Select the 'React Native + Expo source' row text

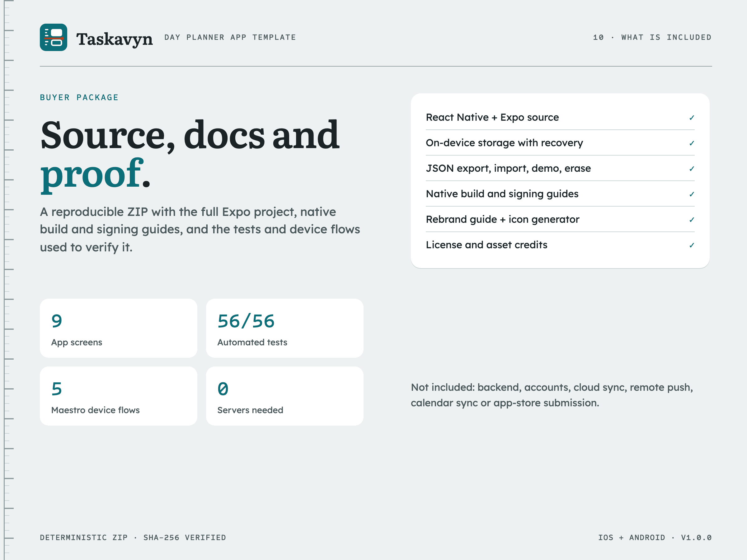492,117
